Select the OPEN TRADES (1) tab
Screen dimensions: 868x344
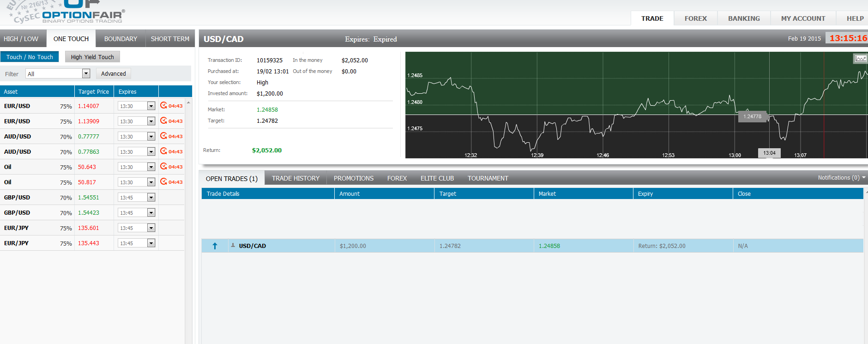click(232, 179)
